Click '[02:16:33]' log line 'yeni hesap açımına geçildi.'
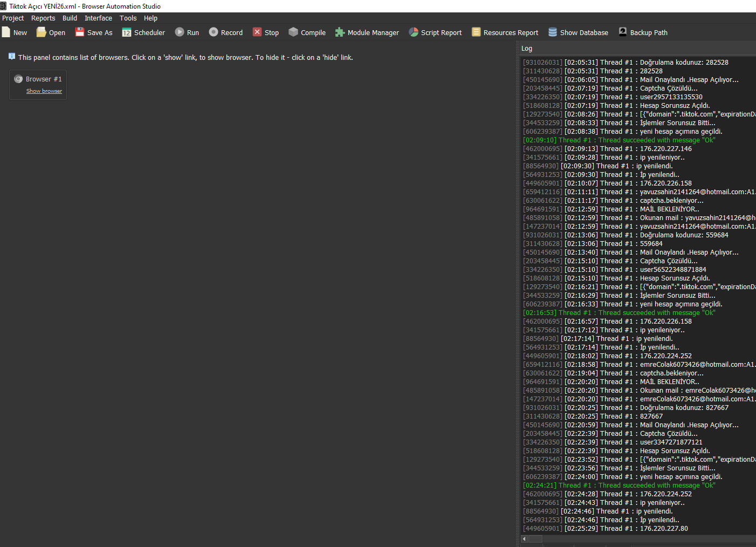Image resolution: width=756 pixels, height=547 pixels. pyautogui.click(x=623, y=304)
